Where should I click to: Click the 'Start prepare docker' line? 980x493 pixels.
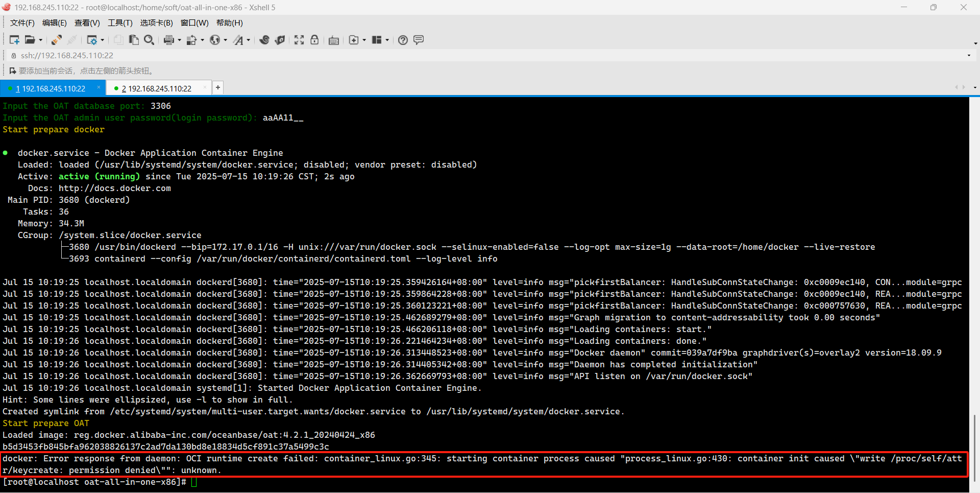tap(54, 129)
